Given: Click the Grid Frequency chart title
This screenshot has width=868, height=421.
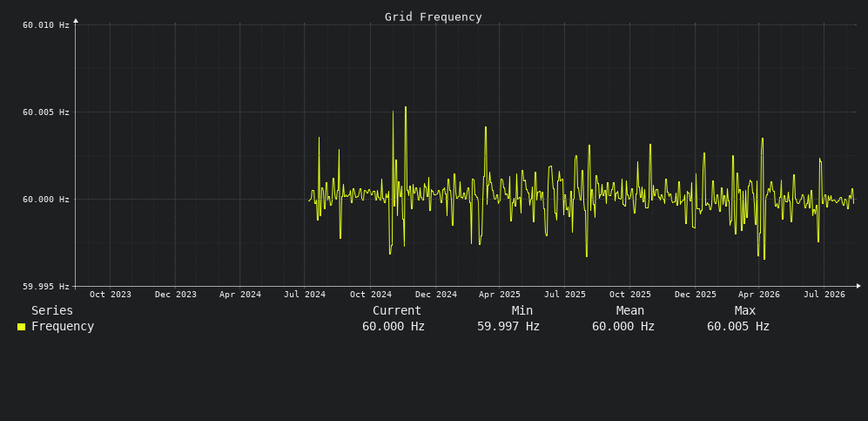Looking at the screenshot, I should click(x=434, y=17).
